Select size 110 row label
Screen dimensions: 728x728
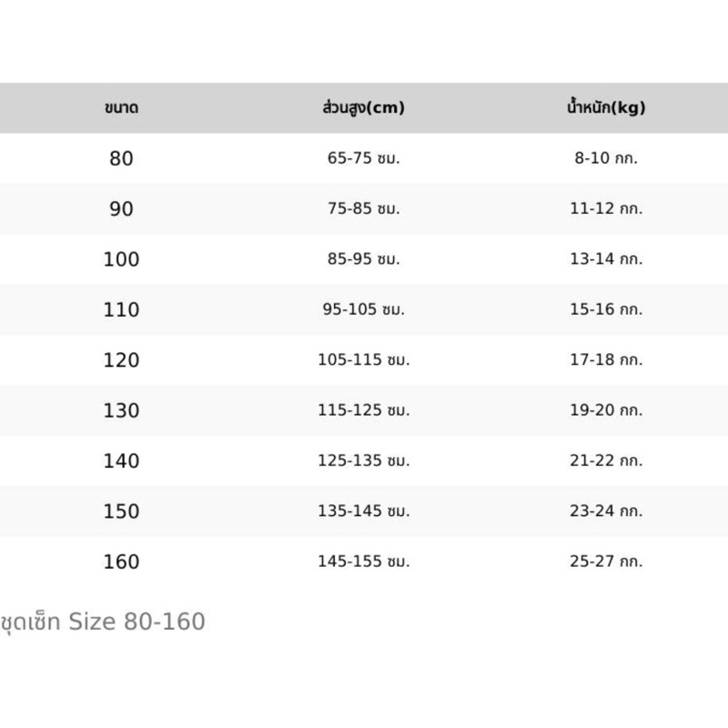point(121,310)
